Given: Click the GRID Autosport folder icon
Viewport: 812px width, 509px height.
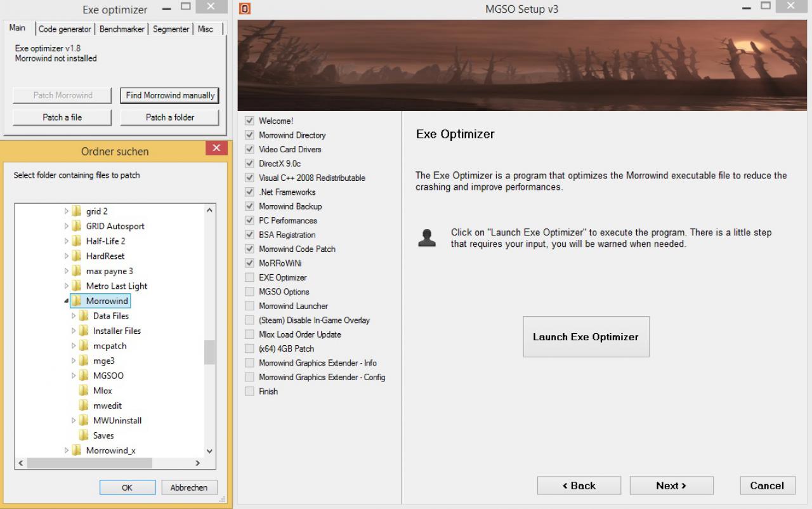Looking at the screenshot, I should [77, 226].
